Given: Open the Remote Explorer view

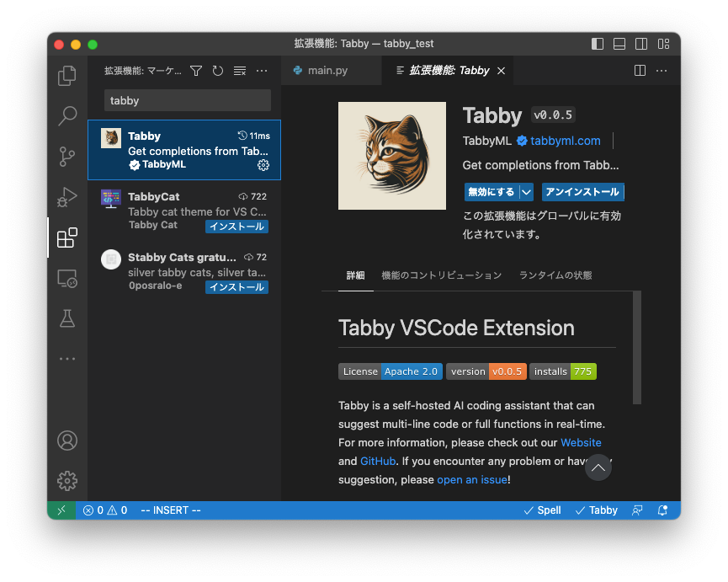Looking at the screenshot, I should [67, 278].
